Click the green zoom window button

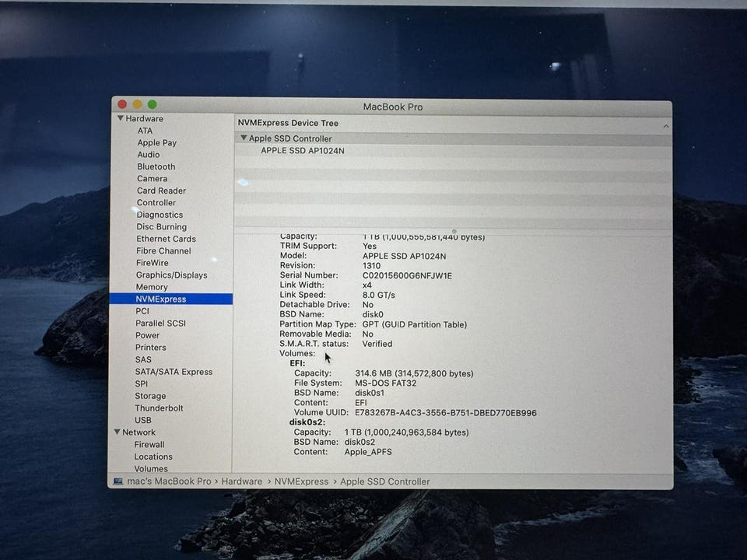click(x=153, y=105)
